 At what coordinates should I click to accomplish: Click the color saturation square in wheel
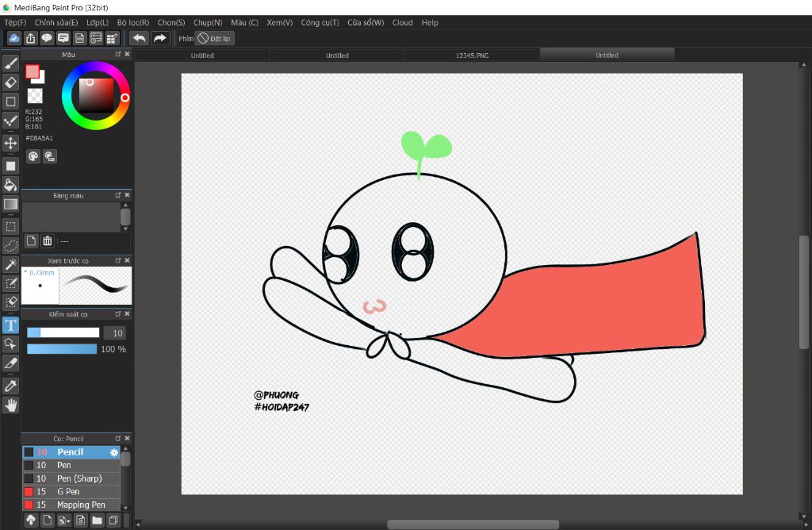[96, 96]
